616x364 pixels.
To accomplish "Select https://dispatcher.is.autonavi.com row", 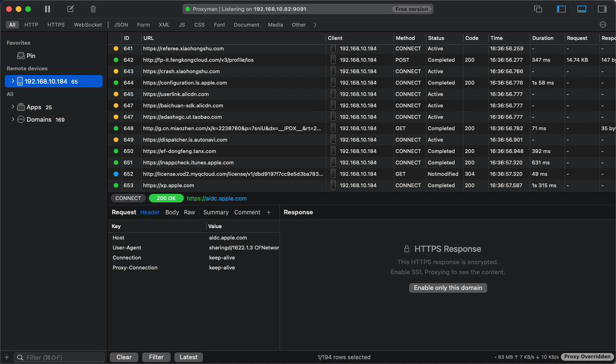I will coord(362,140).
